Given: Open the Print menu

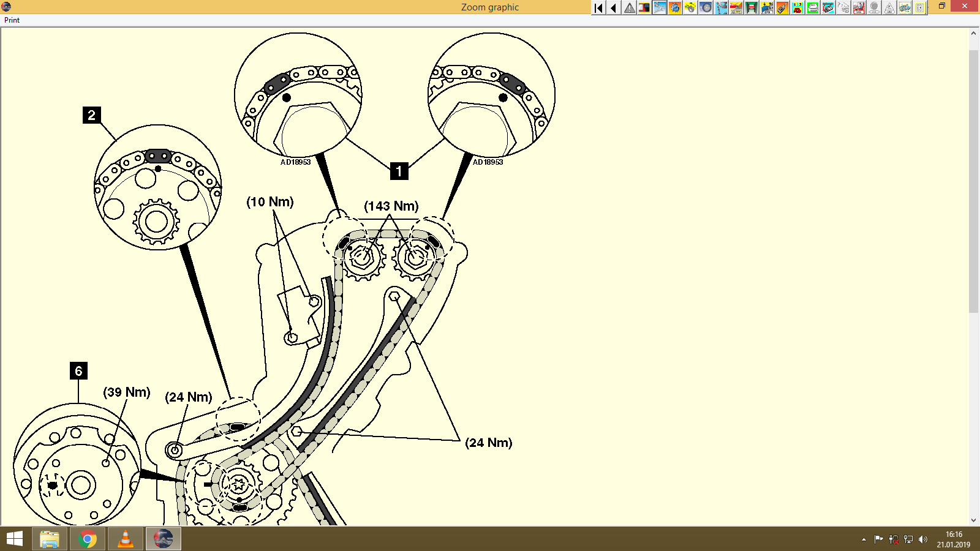Looking at the screenshot, I should pos(11,20).
